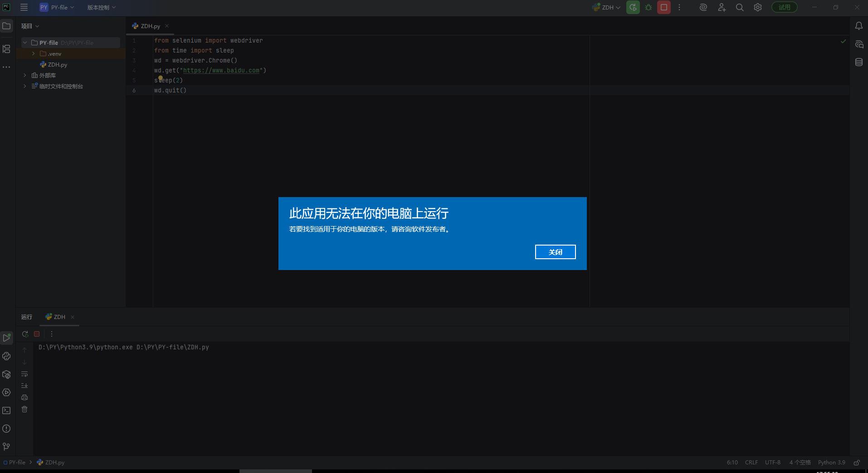Click the Run tool window icon
This screenshot has width=868, height=473.
tap(6, 338)
